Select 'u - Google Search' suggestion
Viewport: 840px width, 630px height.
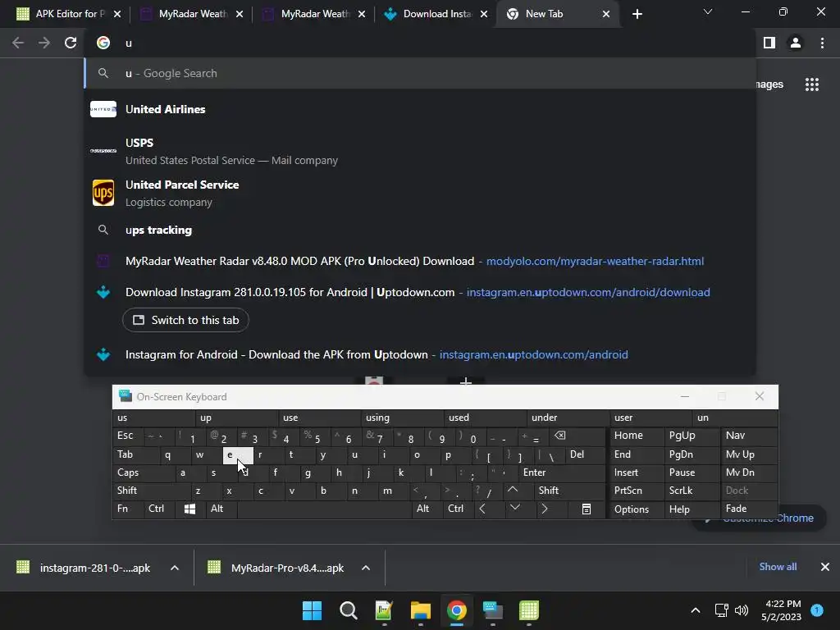coord(420,73)
